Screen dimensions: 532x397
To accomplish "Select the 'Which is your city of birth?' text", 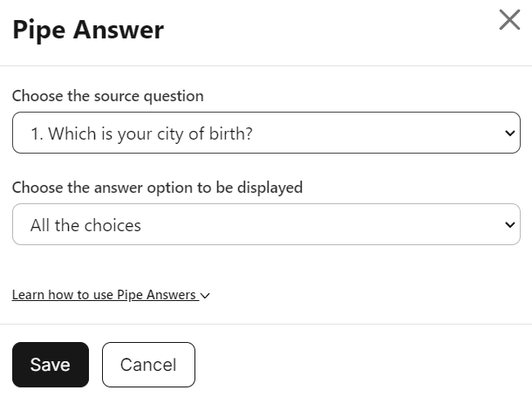I will (x=150, y=133).
